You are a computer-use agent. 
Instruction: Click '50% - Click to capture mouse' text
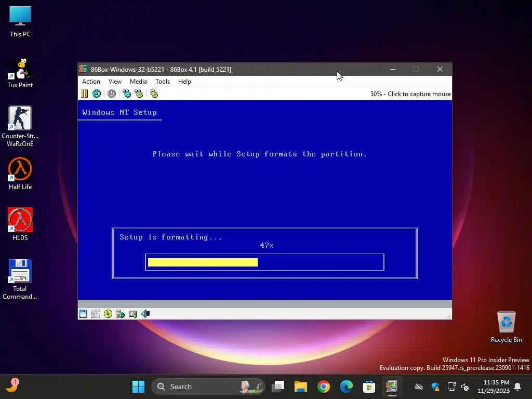pyautogui.click(x=410, y=94)
